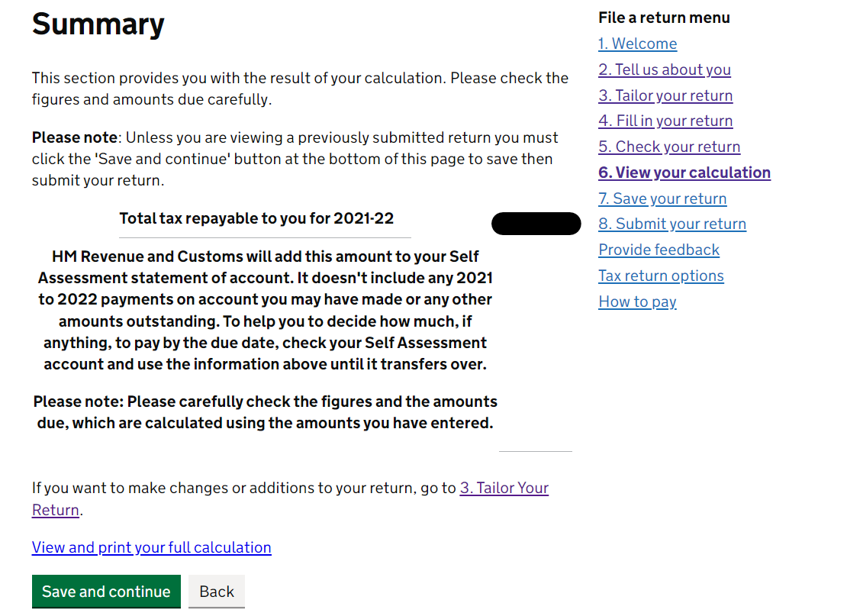847x616 pixels.
Task: Follow the 3. Tailor Your Return inline link
Action: [x=504, y=488]
